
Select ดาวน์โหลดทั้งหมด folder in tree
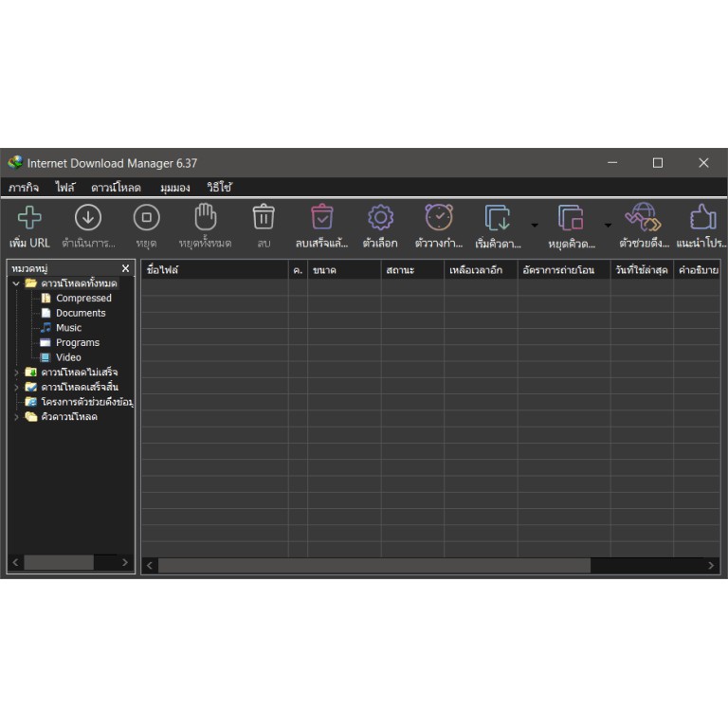(79, 283)
